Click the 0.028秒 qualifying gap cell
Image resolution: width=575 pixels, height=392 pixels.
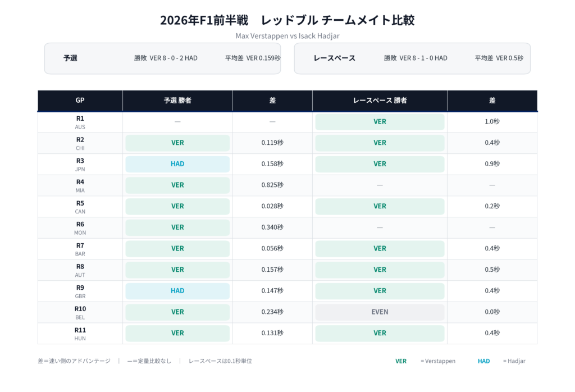272,206
